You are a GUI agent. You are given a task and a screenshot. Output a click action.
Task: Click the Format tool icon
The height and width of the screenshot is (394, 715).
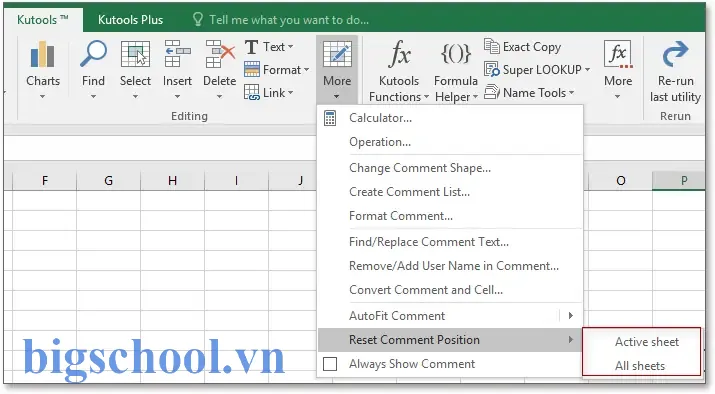pyautogui.click(x=252, y=70)
